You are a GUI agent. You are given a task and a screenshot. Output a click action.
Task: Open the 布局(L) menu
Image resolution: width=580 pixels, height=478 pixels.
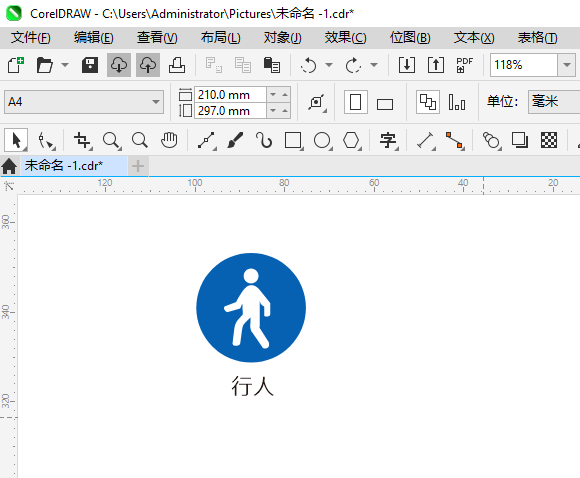coord(221,38)
